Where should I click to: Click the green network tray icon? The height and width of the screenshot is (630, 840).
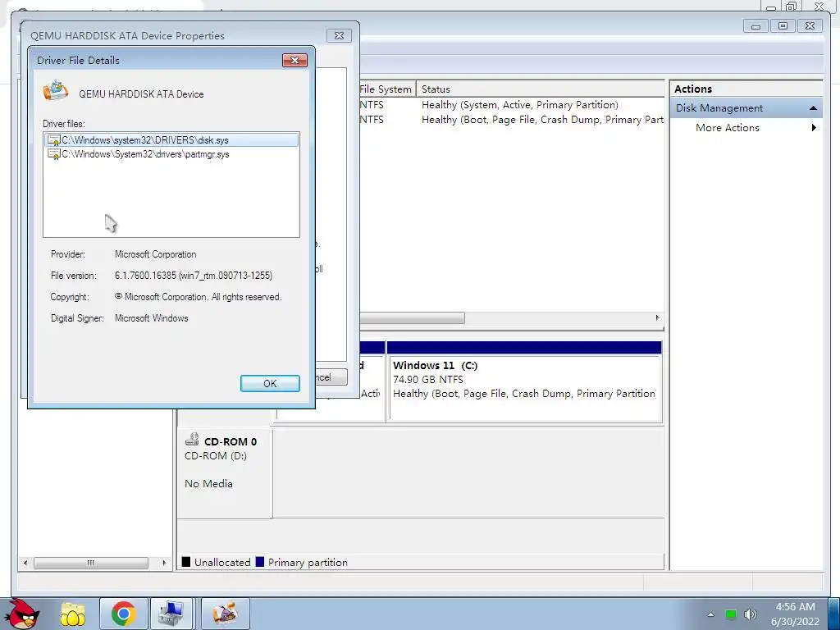(x=731, y=614)
